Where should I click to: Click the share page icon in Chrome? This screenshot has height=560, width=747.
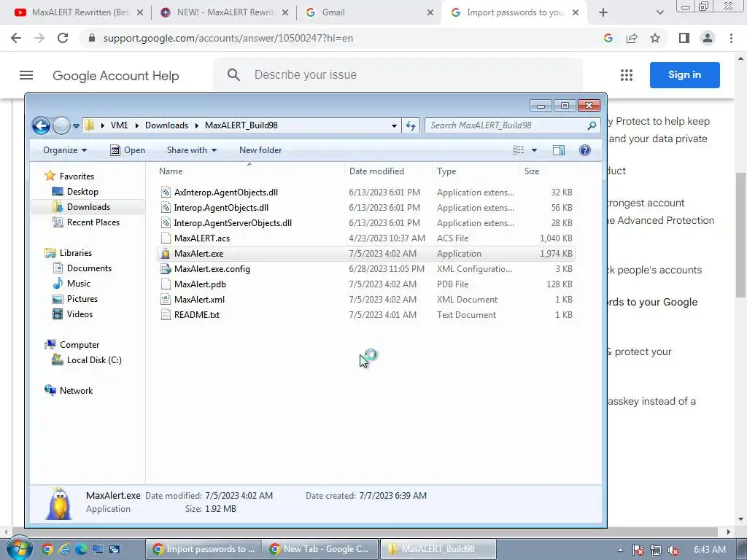pyautogui.click(x=632, y=38)
